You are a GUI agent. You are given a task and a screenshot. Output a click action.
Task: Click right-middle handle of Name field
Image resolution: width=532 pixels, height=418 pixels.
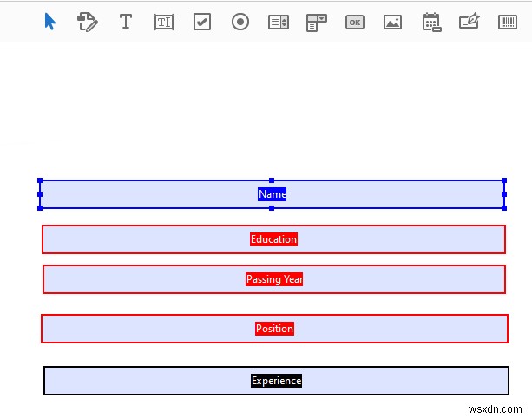(x=504, y=194)
